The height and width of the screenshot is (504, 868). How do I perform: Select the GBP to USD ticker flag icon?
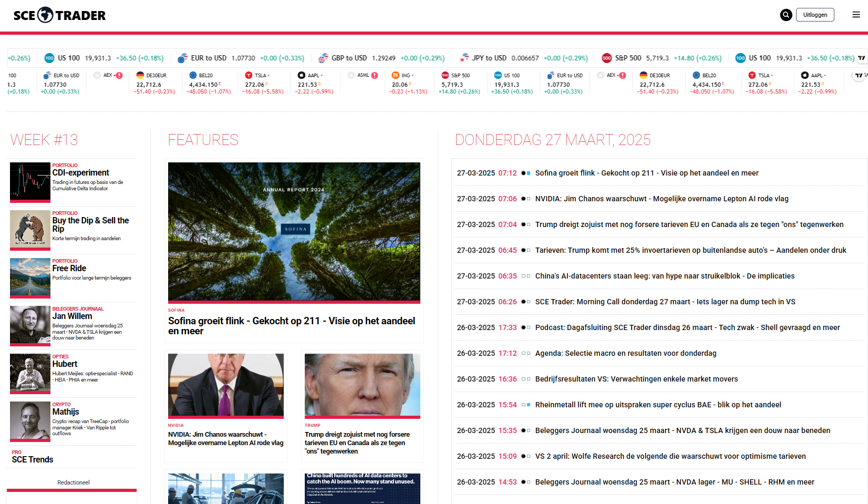(x=323, y=58)
